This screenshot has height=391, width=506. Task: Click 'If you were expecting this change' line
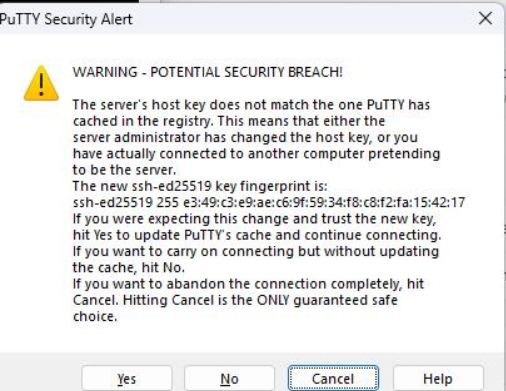(254, 219)
